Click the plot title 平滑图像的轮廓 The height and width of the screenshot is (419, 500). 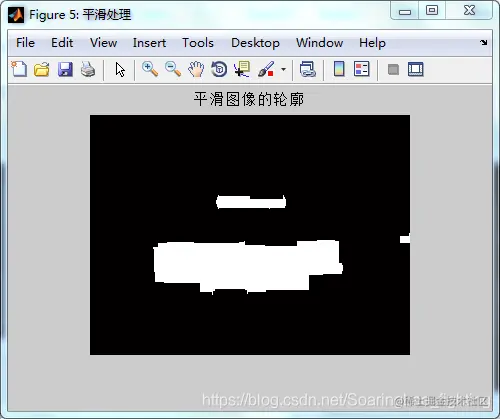tap(249, 99)
